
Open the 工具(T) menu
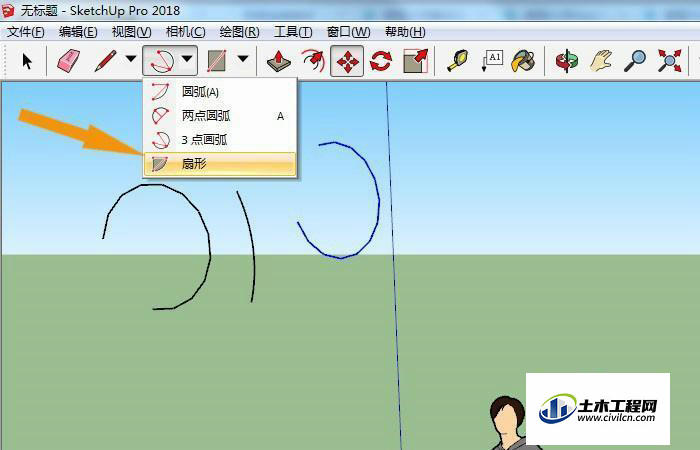pyautogui.click(x=293, y=32)
